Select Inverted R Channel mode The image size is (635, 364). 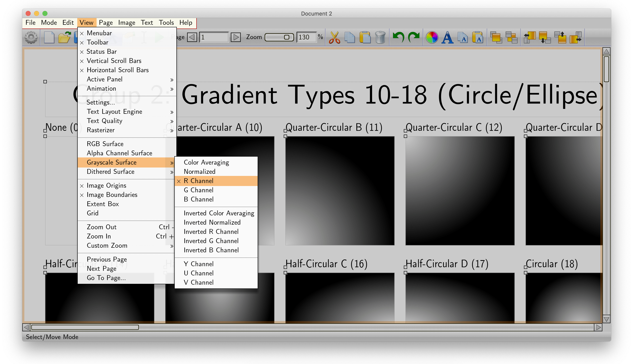[x=216, y=232]
